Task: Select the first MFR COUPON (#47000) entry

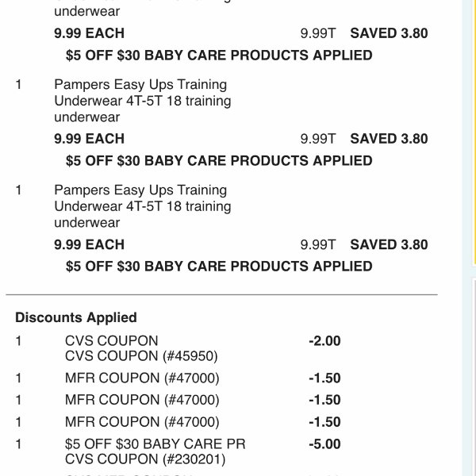Action: 142,378
